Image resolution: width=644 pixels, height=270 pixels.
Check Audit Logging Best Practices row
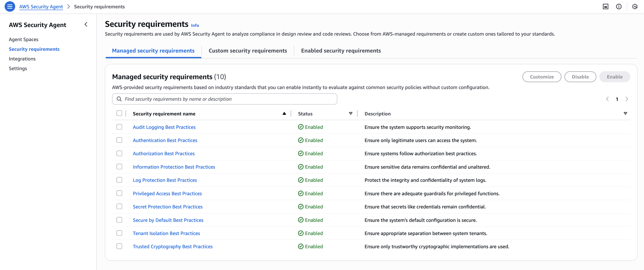[x=119, y=127]
